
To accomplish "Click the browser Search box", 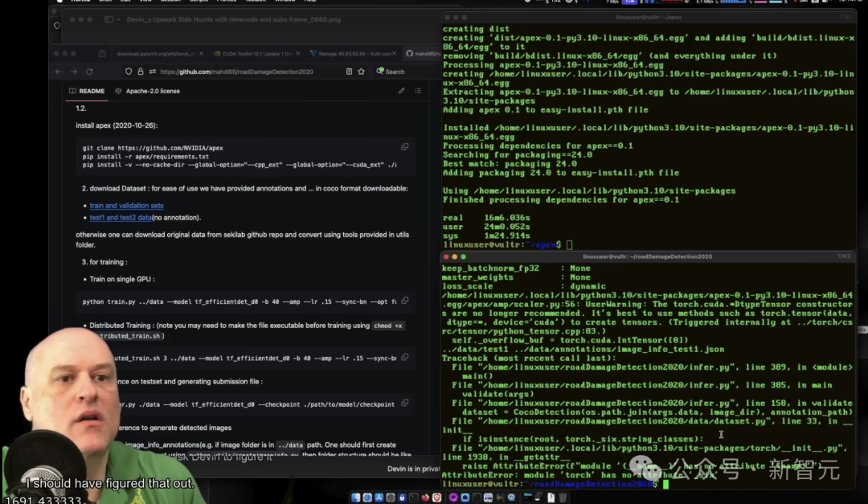I will pos(395,72).
